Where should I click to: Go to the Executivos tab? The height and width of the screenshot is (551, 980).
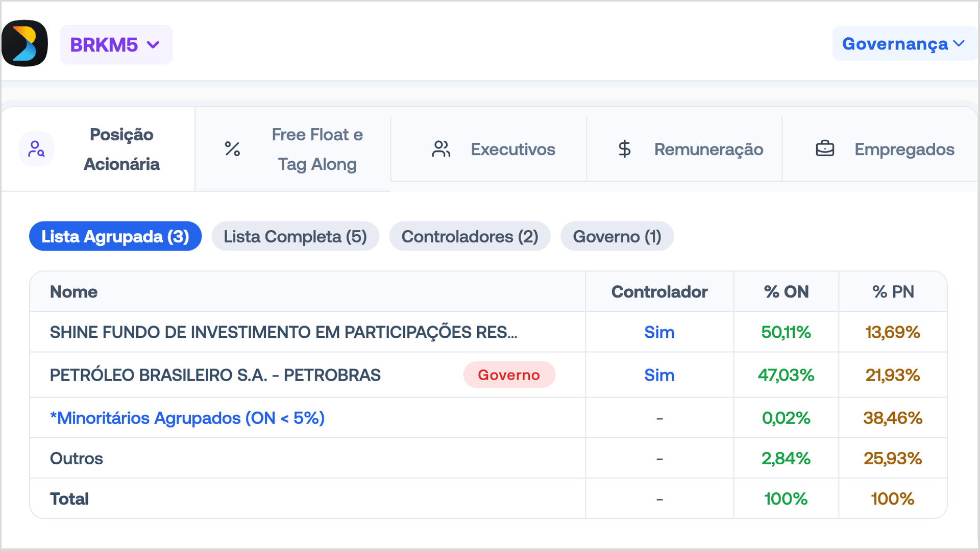point(488,149)
